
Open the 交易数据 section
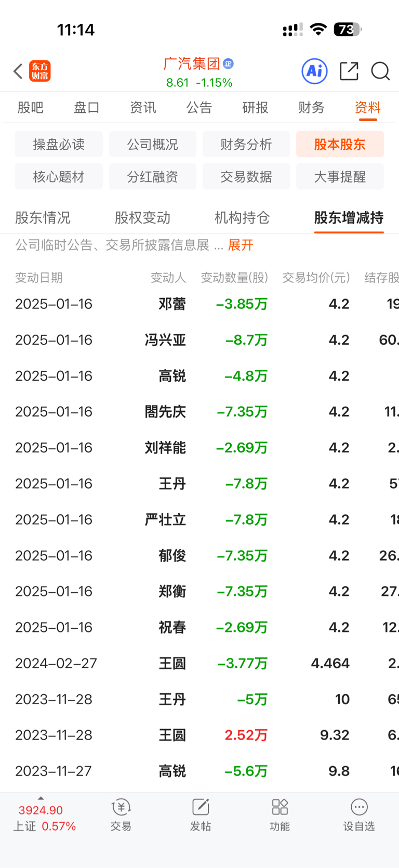tap(246, 176)
